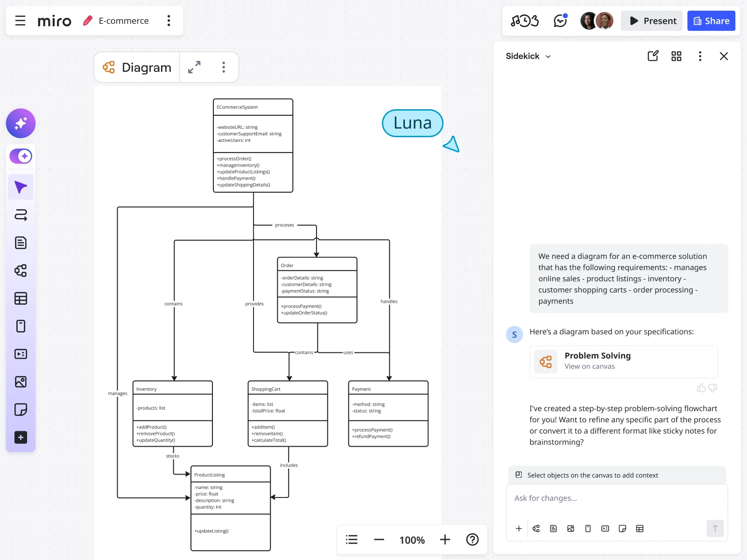Open the E-commerce board options menu
Image resolution: width=747 pixels, height=560 pixels.
tap(169, 21)
